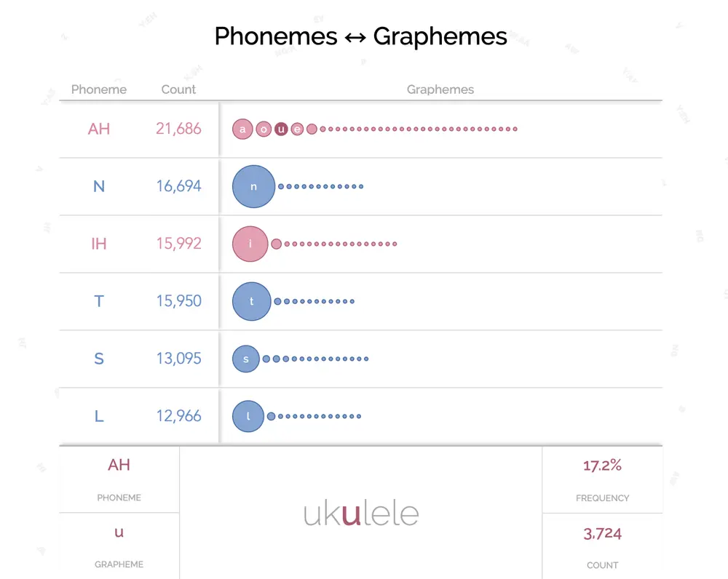728x579 pixels.
Task: Select the 'a' grapheme bubble in AH row
Action: click(242, 129)
